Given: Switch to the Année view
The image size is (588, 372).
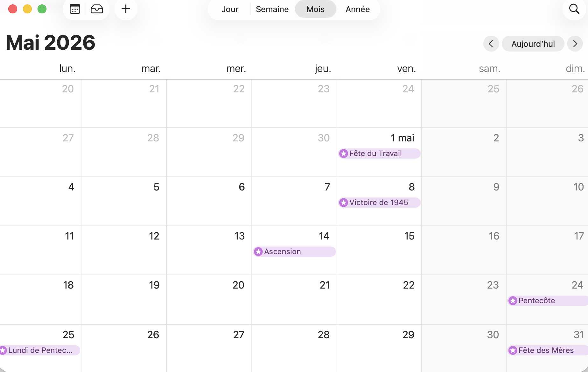Looking at the screenshot, I should point(358,9).
